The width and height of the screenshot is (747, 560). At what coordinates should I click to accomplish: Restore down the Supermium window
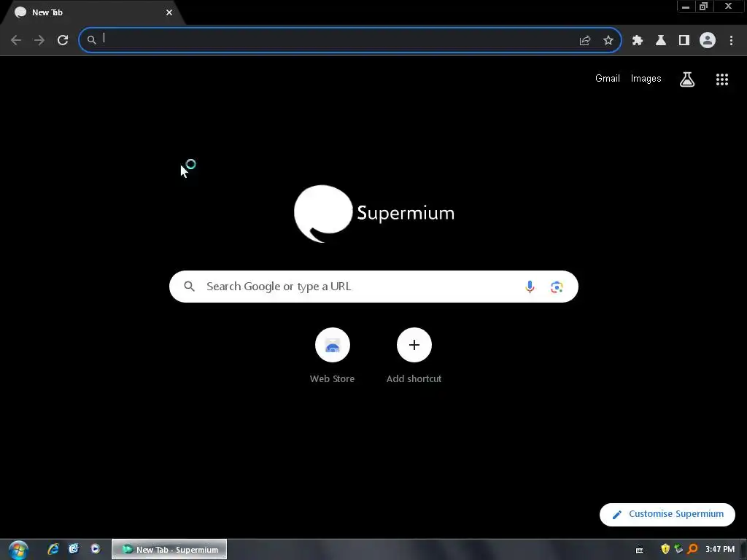click(704, 7)
